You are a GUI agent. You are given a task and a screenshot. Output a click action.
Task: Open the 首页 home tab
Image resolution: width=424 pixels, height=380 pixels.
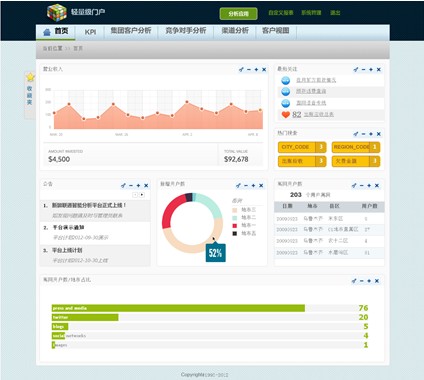point(56,32)
